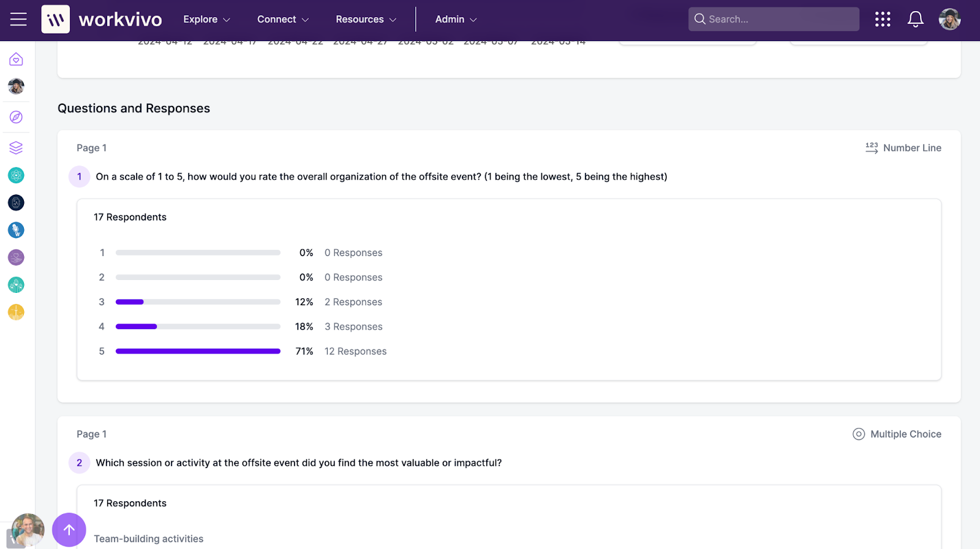Viewport: 980px width, 549px height.
Task: Click the '2 Responses' text
Action: point(353,302)
